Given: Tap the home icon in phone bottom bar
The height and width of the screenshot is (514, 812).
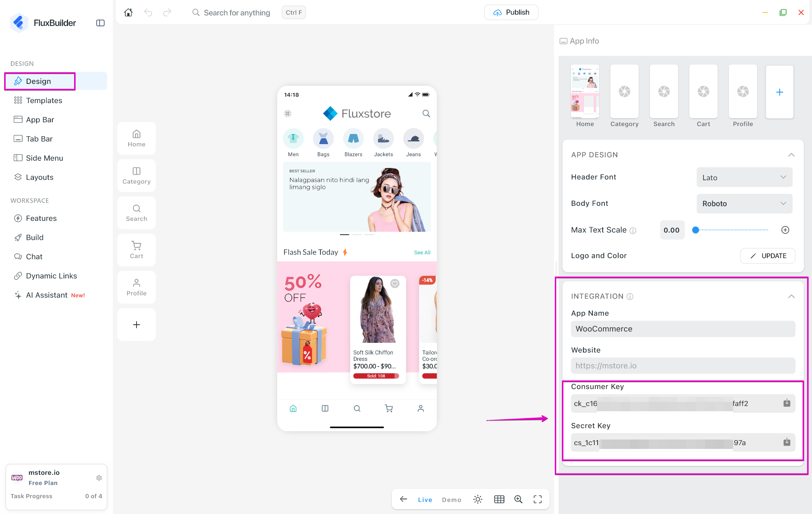Looking at the screenshot, I should pyautogui.click(x=293, y=408).
